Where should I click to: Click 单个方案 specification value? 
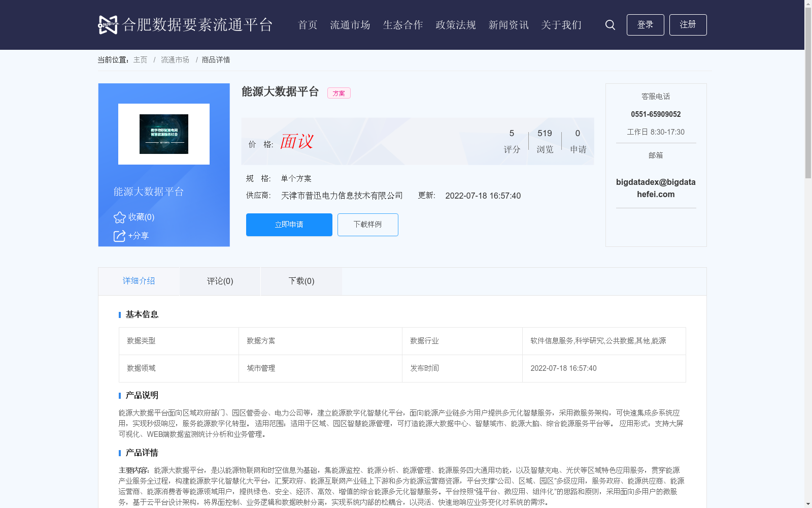(296, 178)
